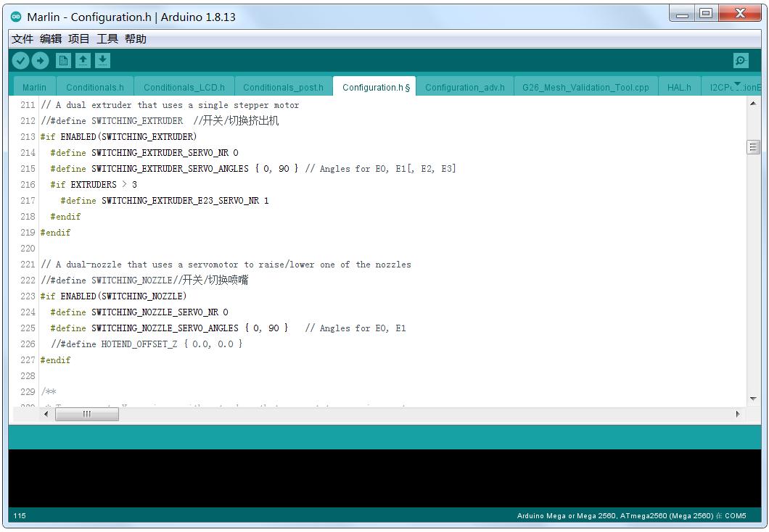The image size is (769, 532).
Task: Open a sketch using the Open icon
Action: pyautogui.click(x=83, y=61)
